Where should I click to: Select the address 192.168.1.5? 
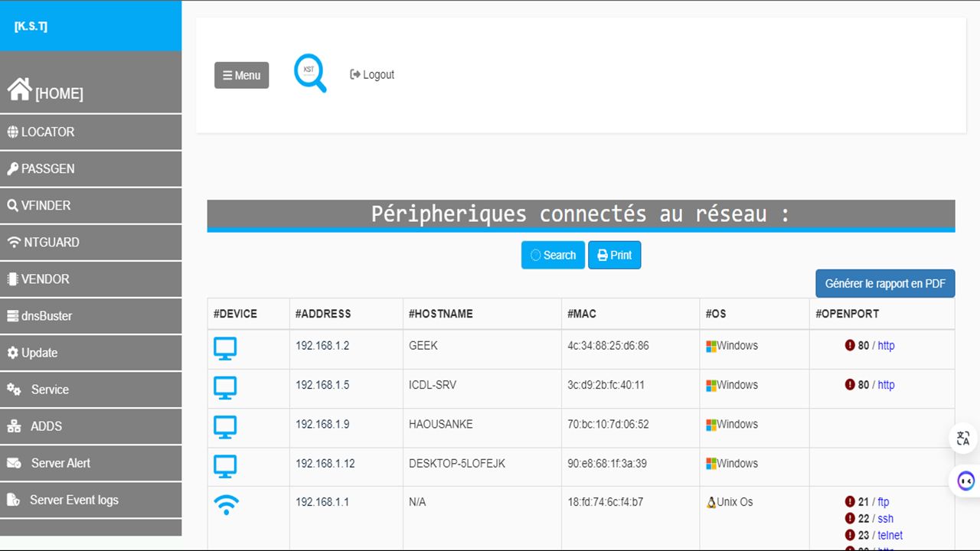pos(322,384)
